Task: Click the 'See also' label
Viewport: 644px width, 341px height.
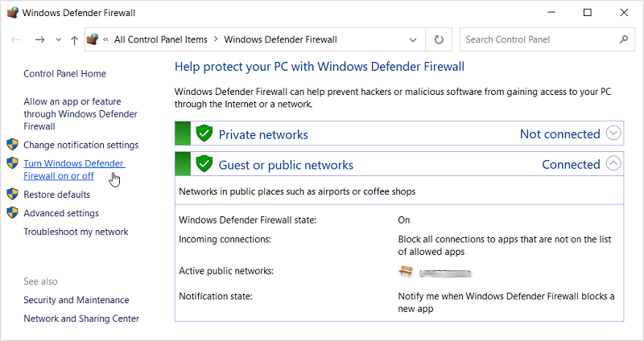Action: [40, 281]
